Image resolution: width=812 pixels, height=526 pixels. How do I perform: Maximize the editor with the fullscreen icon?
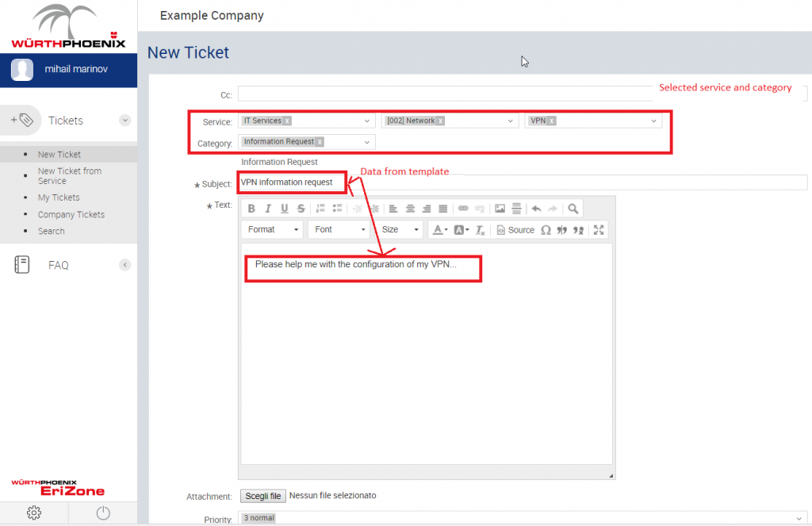coord(599,229)
